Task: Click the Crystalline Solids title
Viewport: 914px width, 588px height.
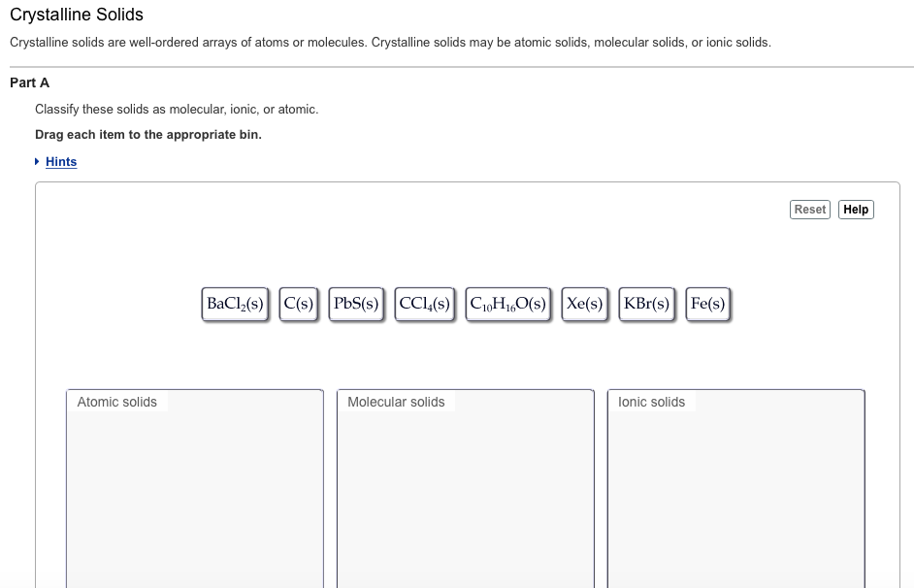Action: point(76,15)
